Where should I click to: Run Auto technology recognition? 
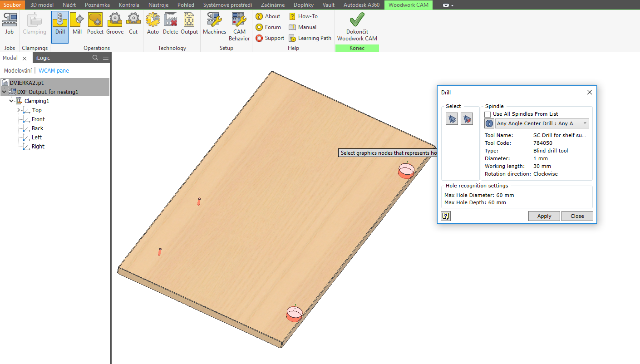pos(153,26)
